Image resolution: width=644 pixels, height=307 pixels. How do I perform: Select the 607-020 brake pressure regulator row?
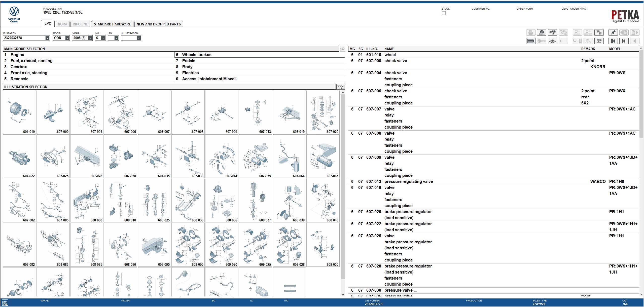coord(493,215)
